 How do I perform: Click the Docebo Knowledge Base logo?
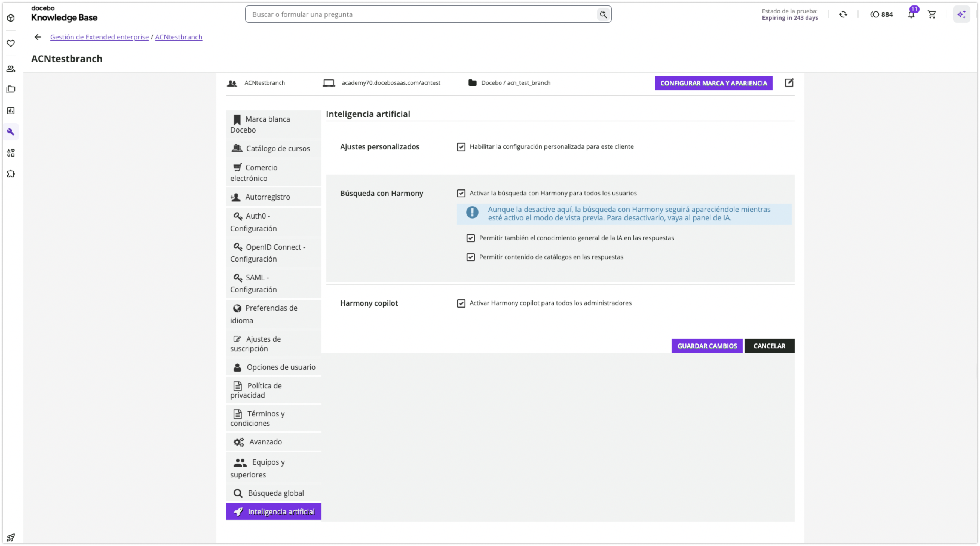point(64,14)
